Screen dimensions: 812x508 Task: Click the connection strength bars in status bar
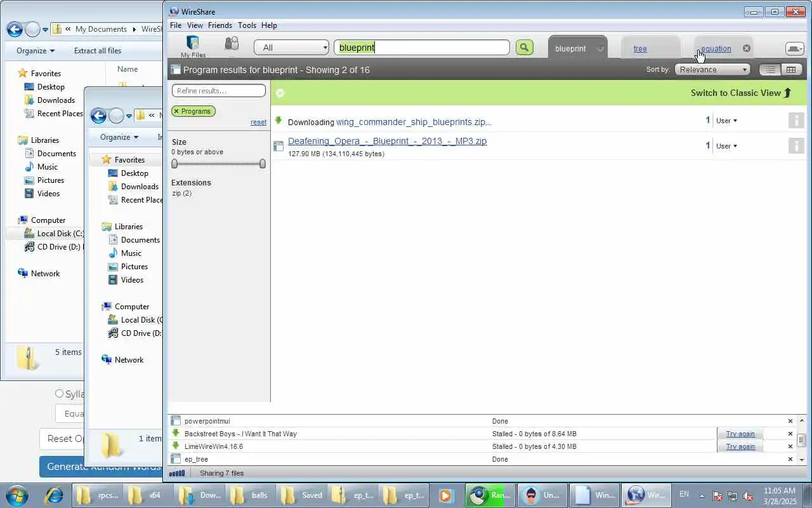pyautogui.click(x=177, y=473)
